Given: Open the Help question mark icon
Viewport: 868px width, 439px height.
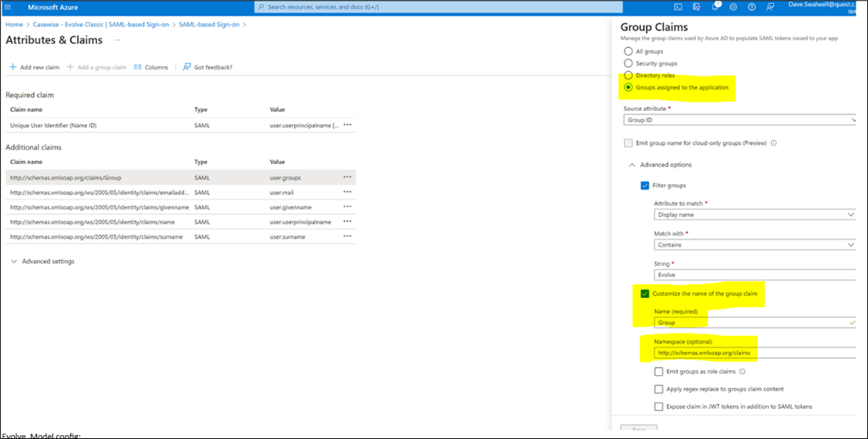Looking at the screenshot, I should point(751,7).
